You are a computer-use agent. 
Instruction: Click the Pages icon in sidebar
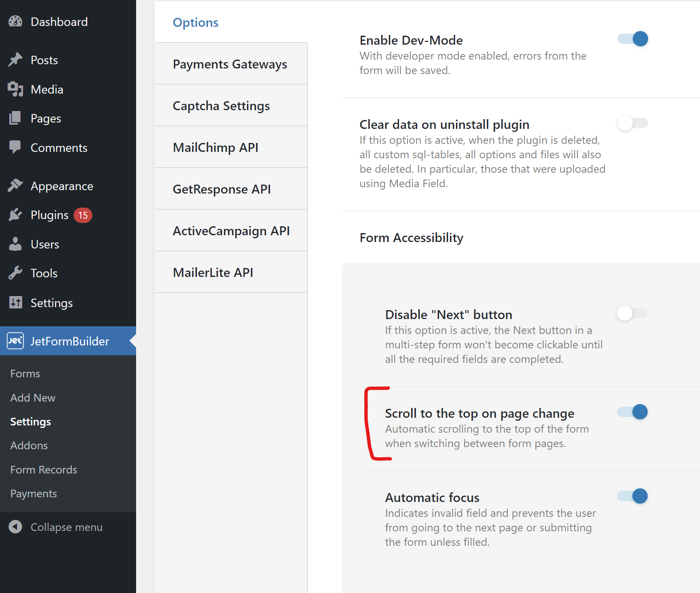15,118
